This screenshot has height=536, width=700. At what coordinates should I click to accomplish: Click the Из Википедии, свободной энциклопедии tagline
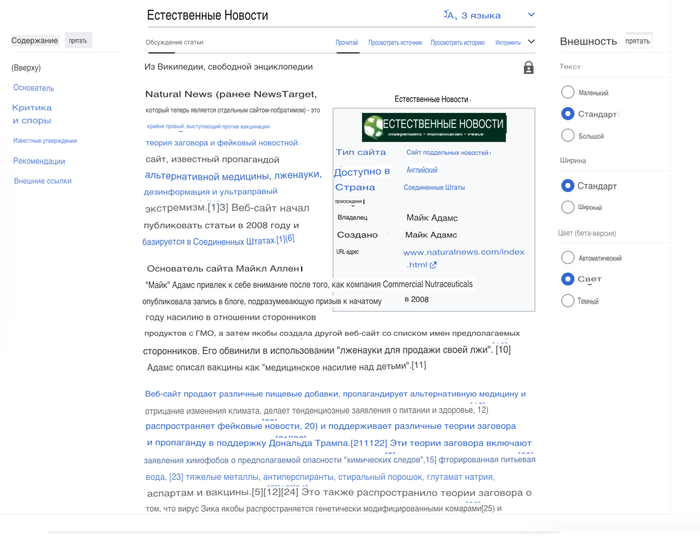[x=228, y=66]
